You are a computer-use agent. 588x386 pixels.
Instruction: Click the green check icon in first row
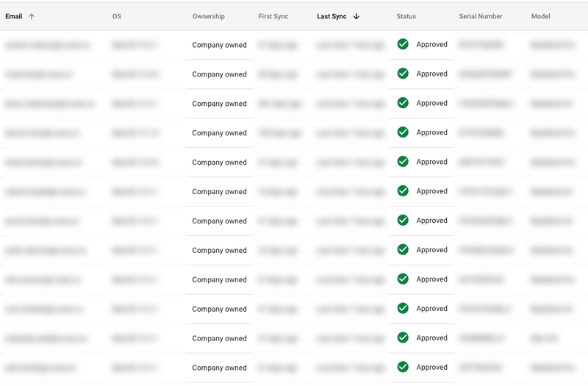[x=403, y=44]
